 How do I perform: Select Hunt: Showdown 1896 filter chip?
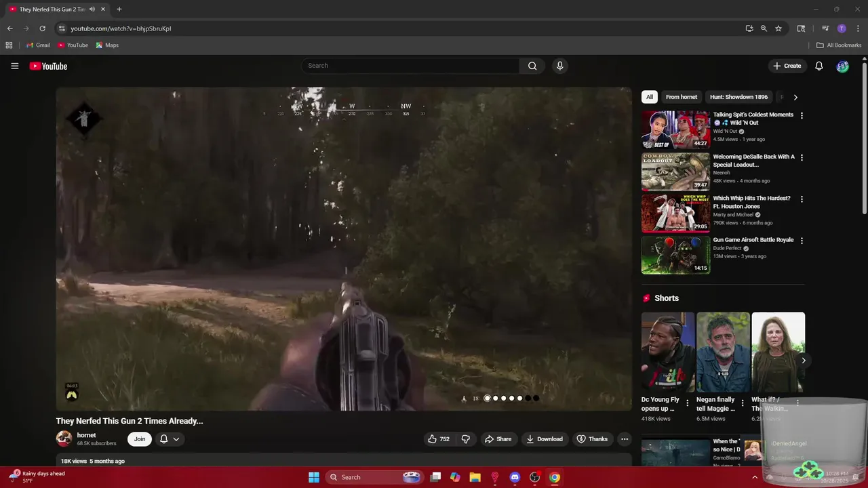coord(738,97)
